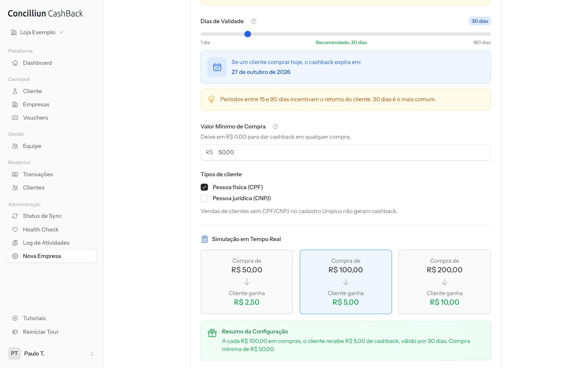Click the calendar icon in expiry box

(217, 67)
